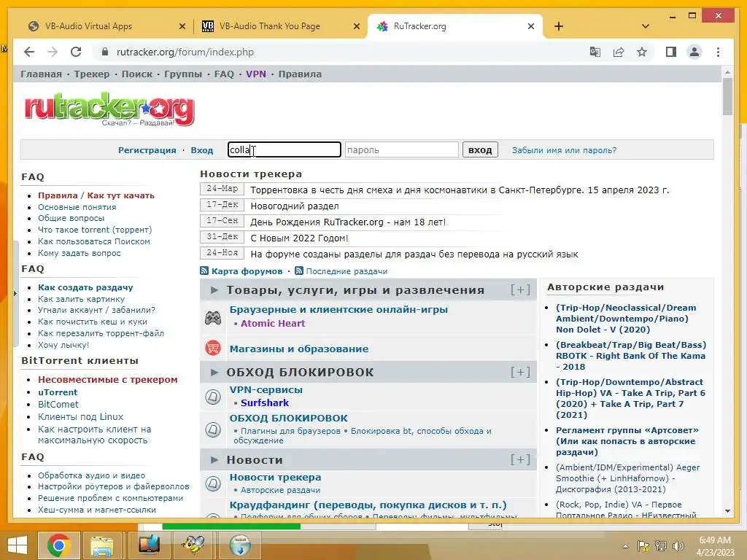Click the Action Center flag tray icon

click(x=643, y=546)
